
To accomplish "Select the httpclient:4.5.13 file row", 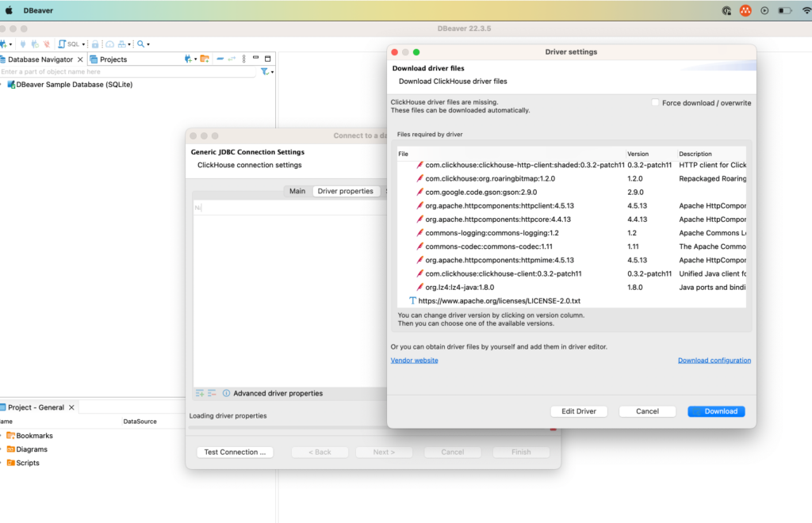I will click(572, 206).
